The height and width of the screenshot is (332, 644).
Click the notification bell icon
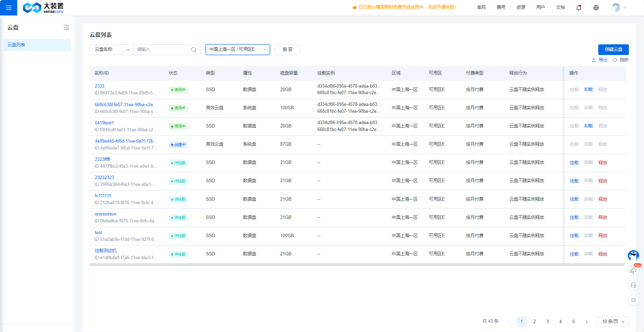[579, 8]
